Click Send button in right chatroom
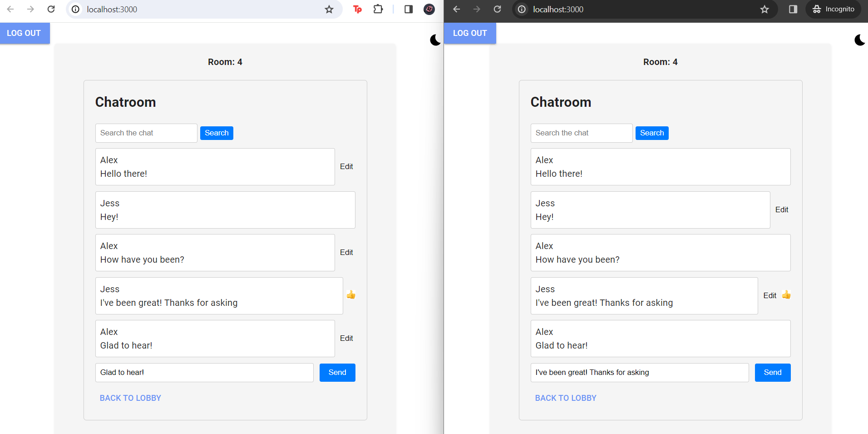This screenshot has width=868, height=434. pos(772,372)
